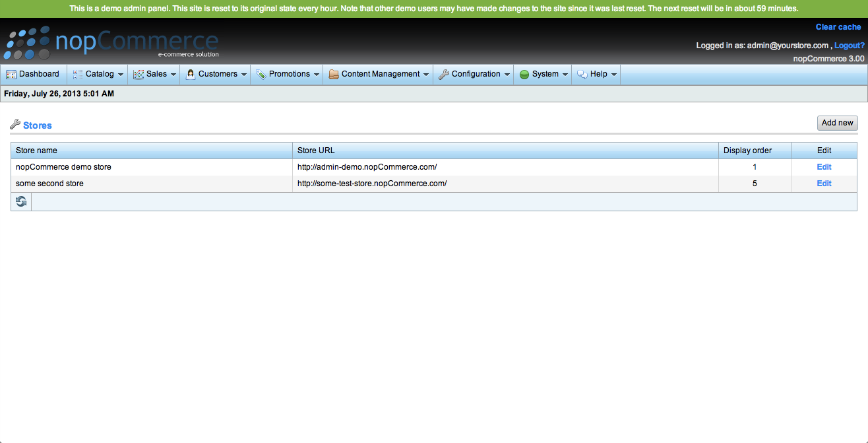Expand the Configuration dropdown arrow

(x=507, y=75)
